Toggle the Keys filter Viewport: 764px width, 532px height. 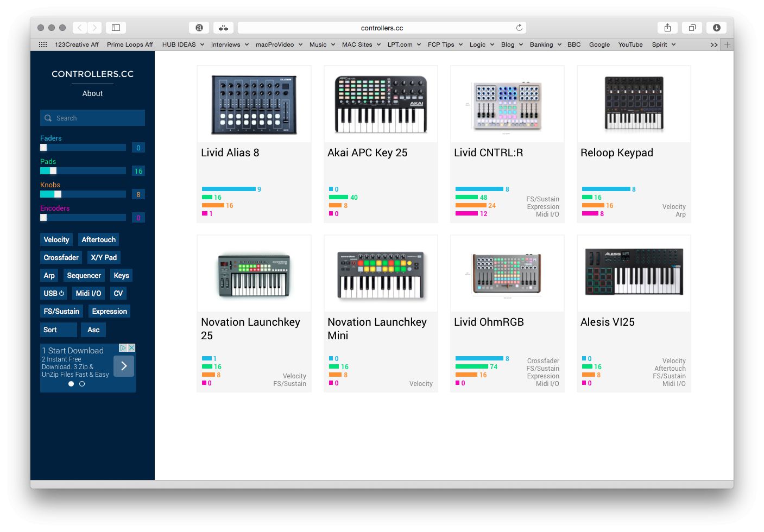121,275
